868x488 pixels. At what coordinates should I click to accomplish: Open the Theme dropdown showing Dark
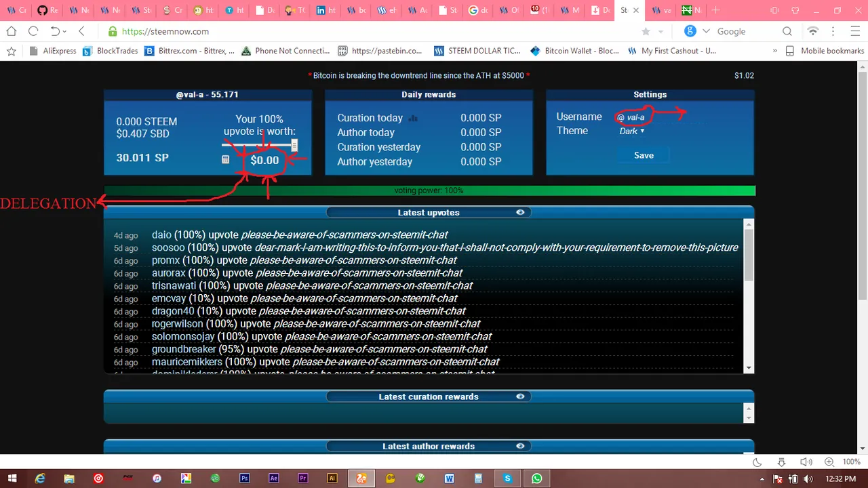(x=631, y=131)
